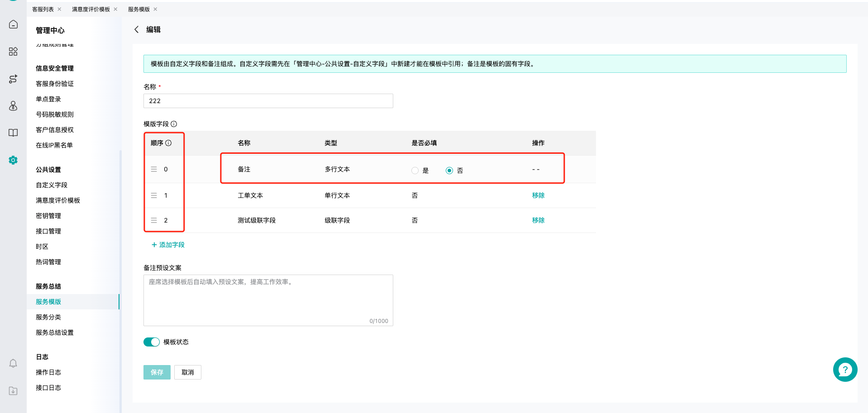Click the drag handle of row 2

(x=154, y=220)
